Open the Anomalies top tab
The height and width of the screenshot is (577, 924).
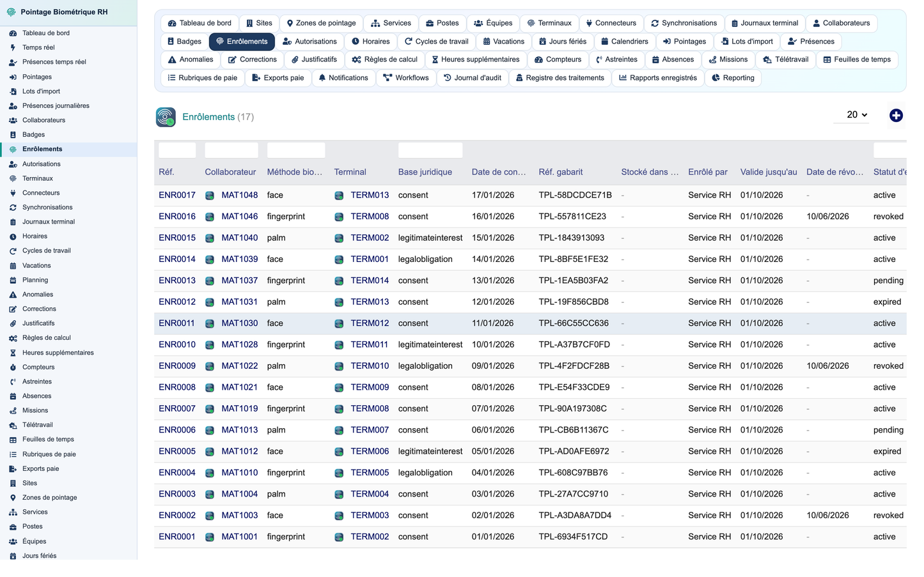(x=191, y=59)
